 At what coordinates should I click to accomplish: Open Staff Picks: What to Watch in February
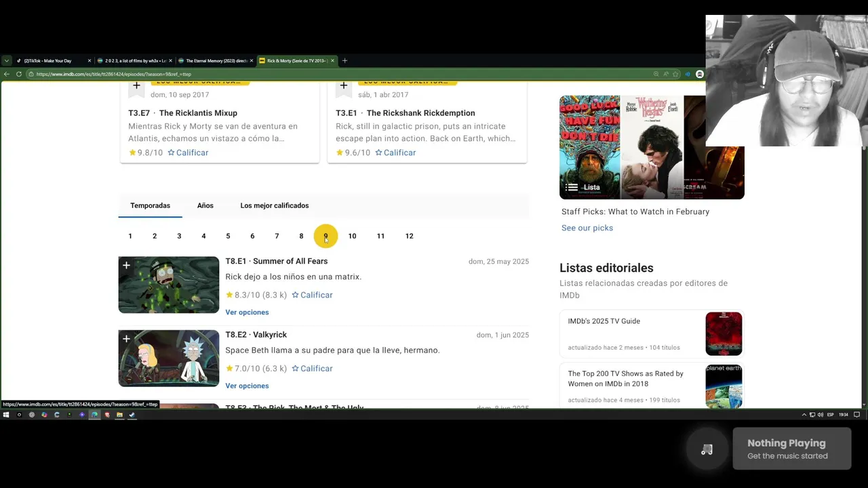pyautogui.click(x=635, y=211)
